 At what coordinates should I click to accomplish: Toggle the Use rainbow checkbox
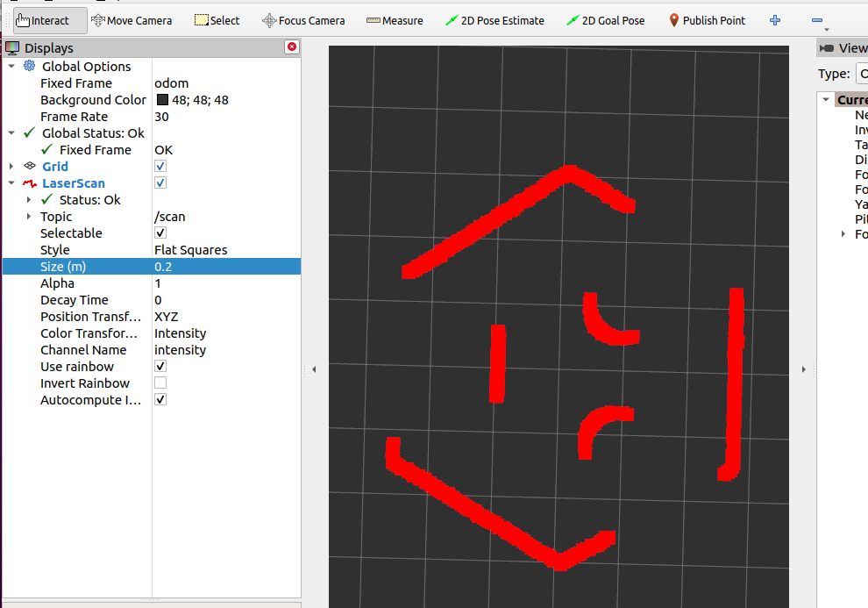(x=160, y=367)
